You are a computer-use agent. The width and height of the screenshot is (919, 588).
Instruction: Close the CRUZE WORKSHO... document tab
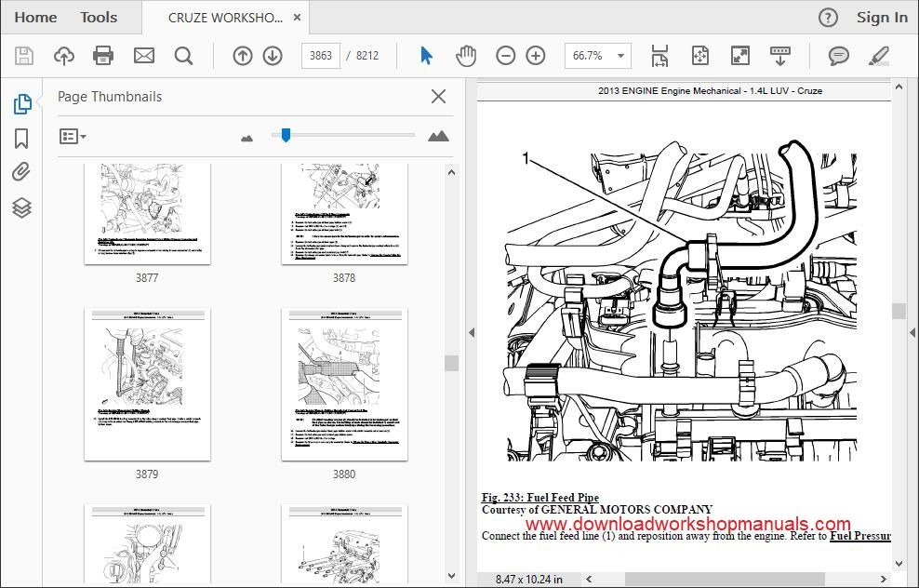pyautogui.click(x=297, y=18)
